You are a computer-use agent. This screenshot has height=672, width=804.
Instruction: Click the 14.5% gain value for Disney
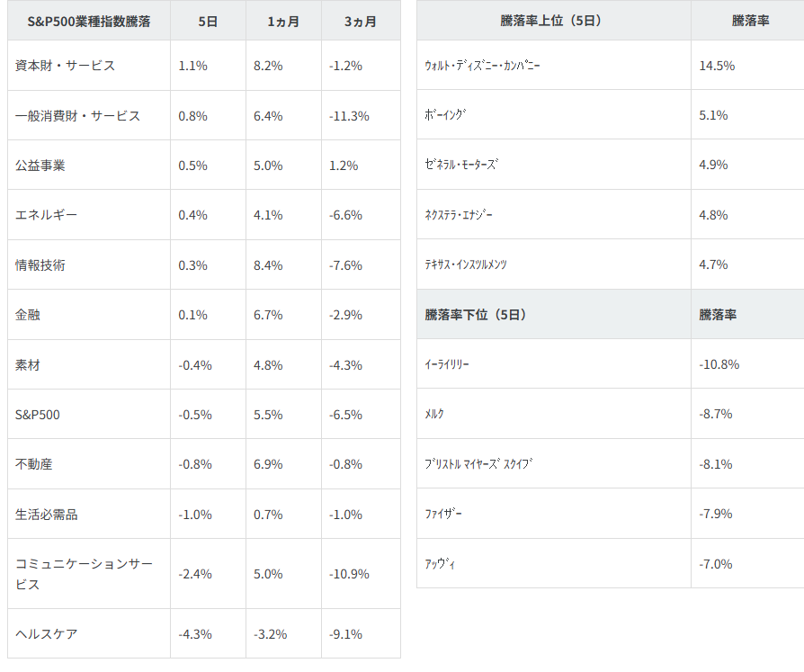pos(717,66)
